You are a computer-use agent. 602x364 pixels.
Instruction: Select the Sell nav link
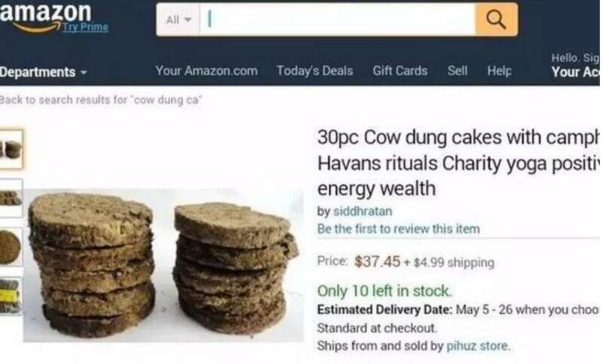pyautogui.click(x=458, y=71)
